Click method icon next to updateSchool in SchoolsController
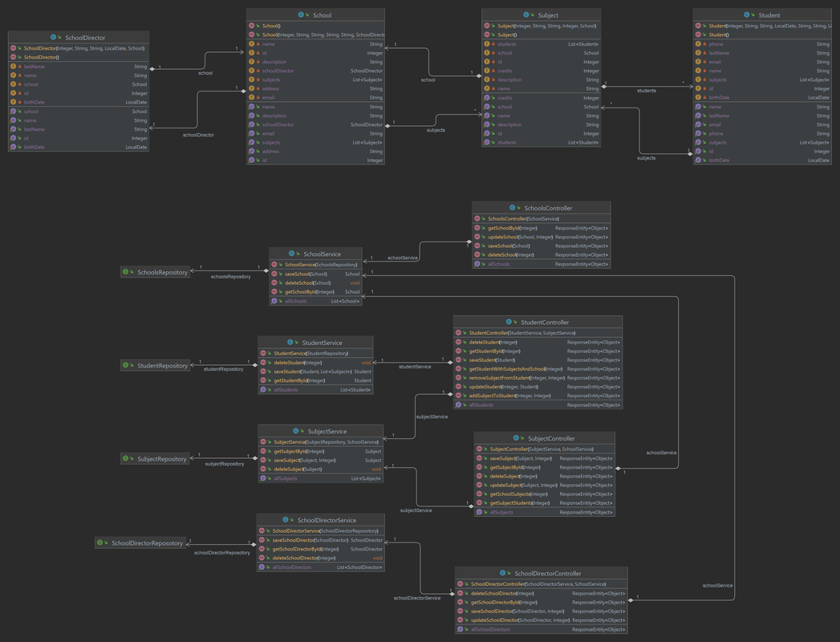 click(477, 237)
